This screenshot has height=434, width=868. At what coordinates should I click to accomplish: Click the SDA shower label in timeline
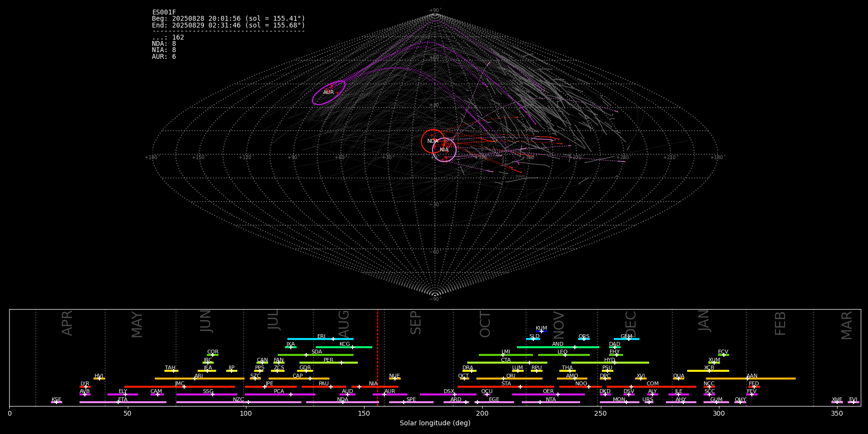pyautogui.click(x=317, y=352)
